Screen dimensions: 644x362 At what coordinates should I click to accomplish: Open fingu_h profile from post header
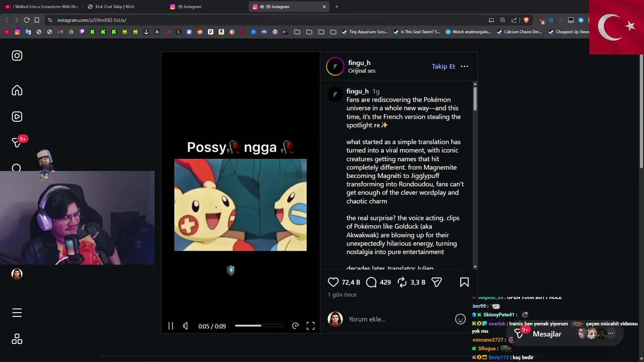click(x=359, y=63)
